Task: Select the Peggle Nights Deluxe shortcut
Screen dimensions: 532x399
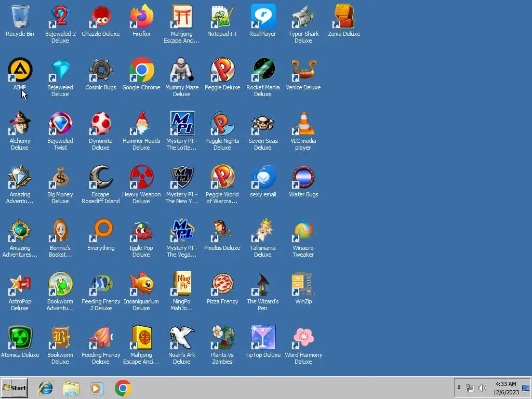Action: 222,123
